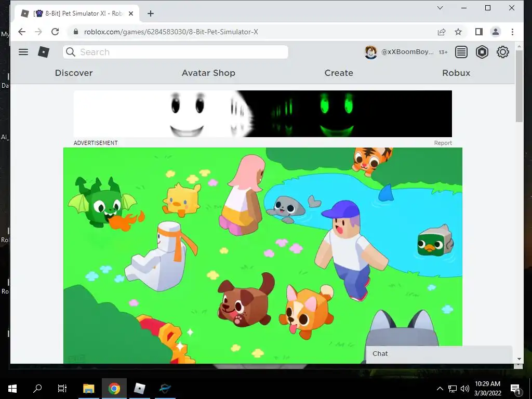Click the scrollbar down arrow
This screenshot has height=399, width=532.
point(519,359)
